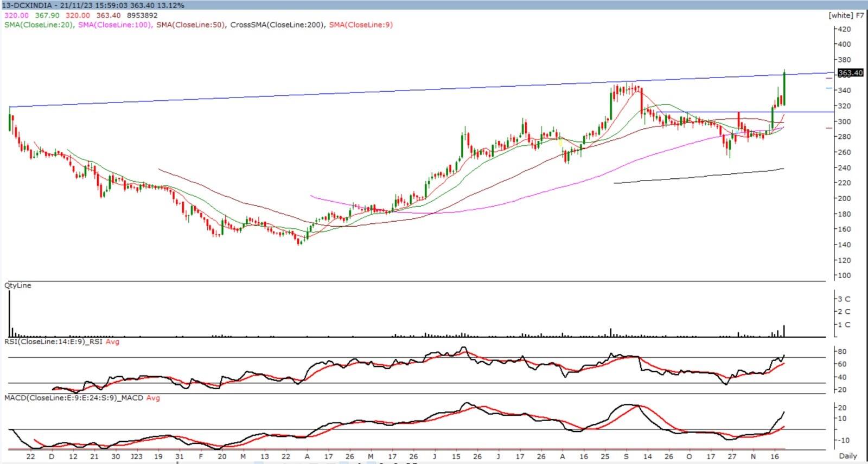The height and width of the screenshot is (464, 868).
Task: Click the QtyLine volume panel label
Action: pos(18,285)
